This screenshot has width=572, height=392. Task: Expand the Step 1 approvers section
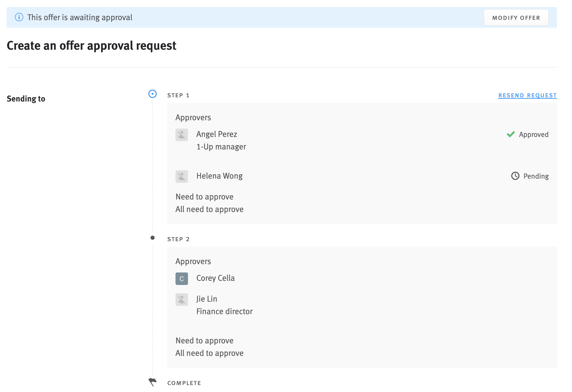[x=193, y=117]
